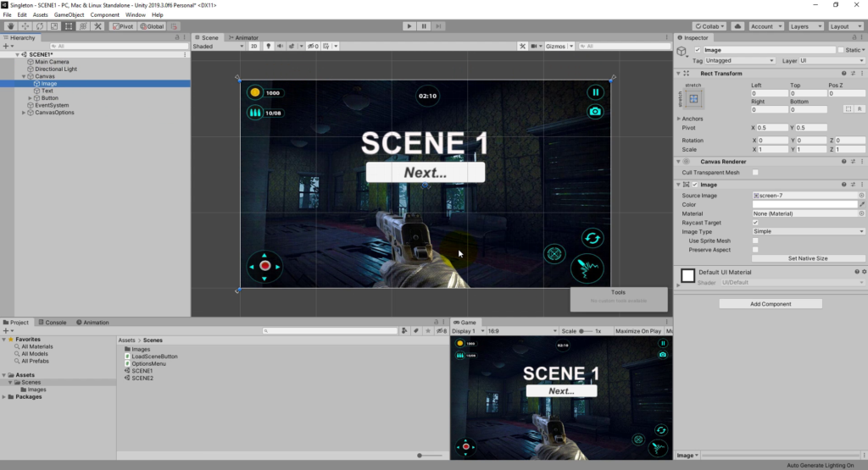
Task: Select the Hand tool in toolbar
Action: (x=10, y=26)
